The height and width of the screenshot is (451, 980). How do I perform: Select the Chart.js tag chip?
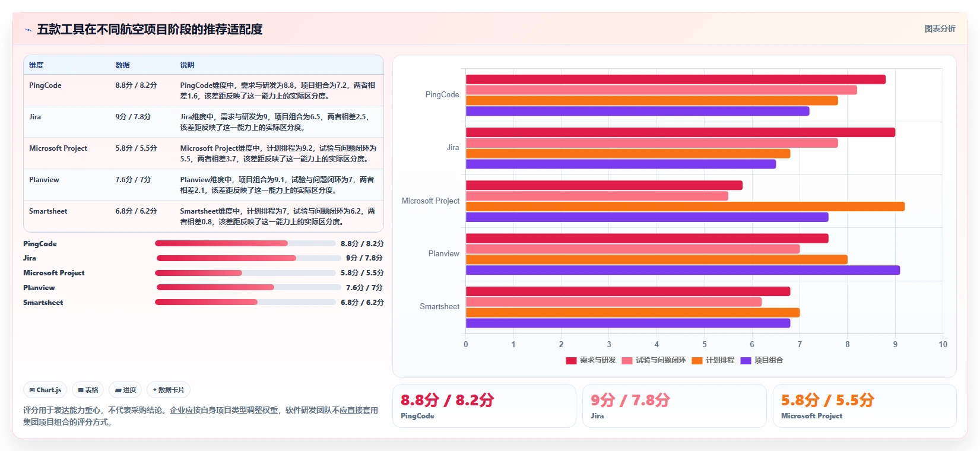(x=45, y=390)
